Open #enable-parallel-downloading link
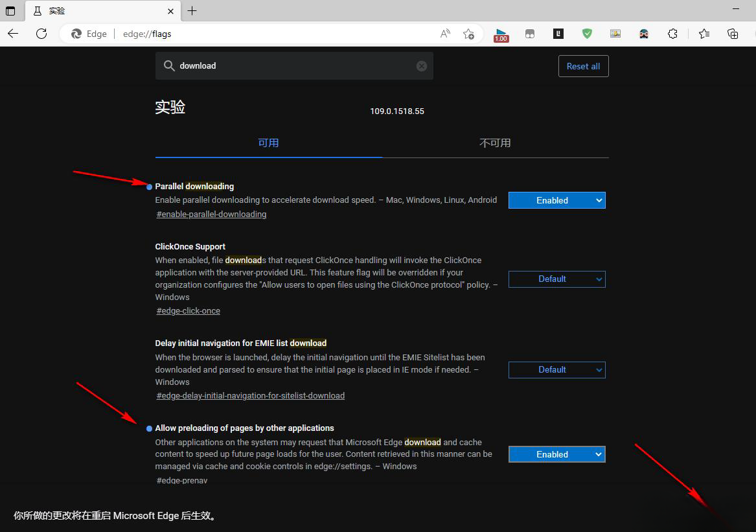The height and width of the screenshot is (532, 756). tap(211, 214)
